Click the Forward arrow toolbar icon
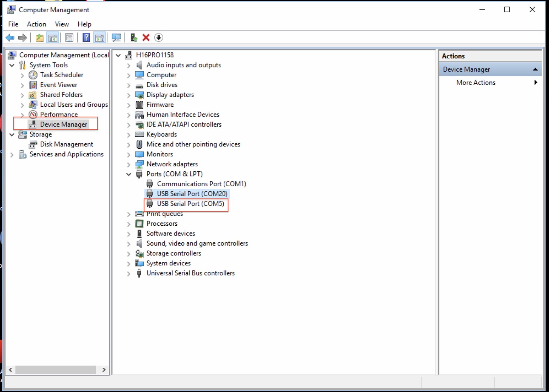 click(x=22, y=38)
